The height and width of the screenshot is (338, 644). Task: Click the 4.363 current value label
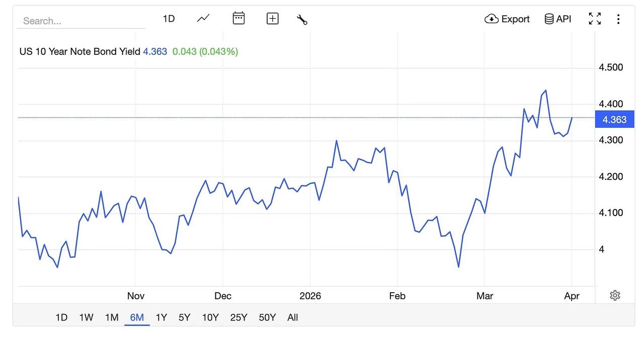614,119
